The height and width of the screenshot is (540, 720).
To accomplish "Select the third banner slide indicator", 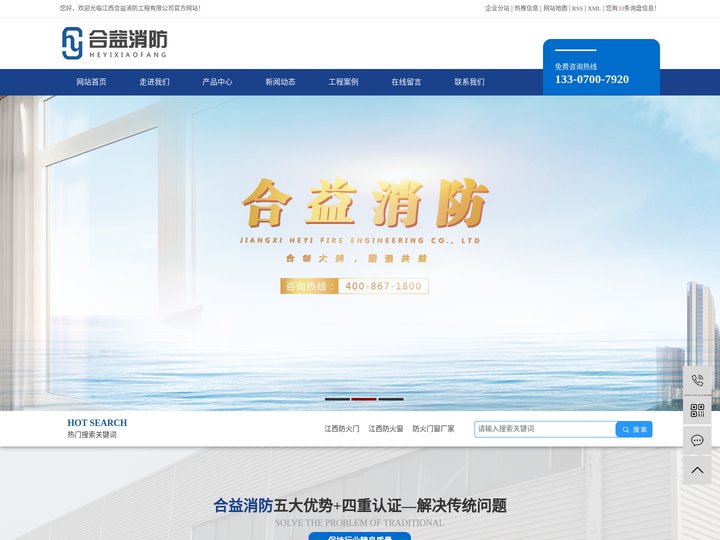I will coord(391,399).
